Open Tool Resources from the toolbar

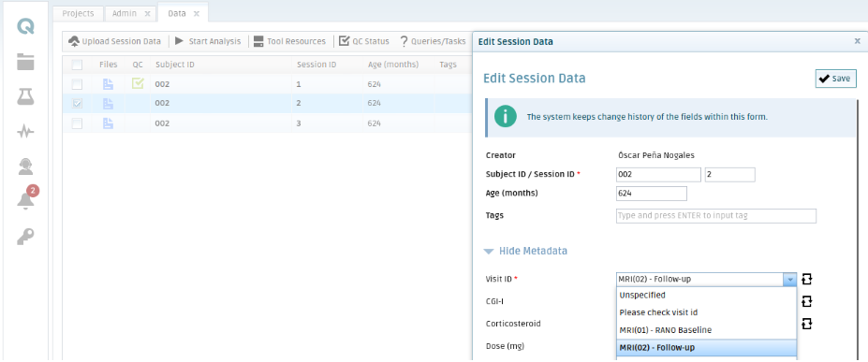(289, 41)
